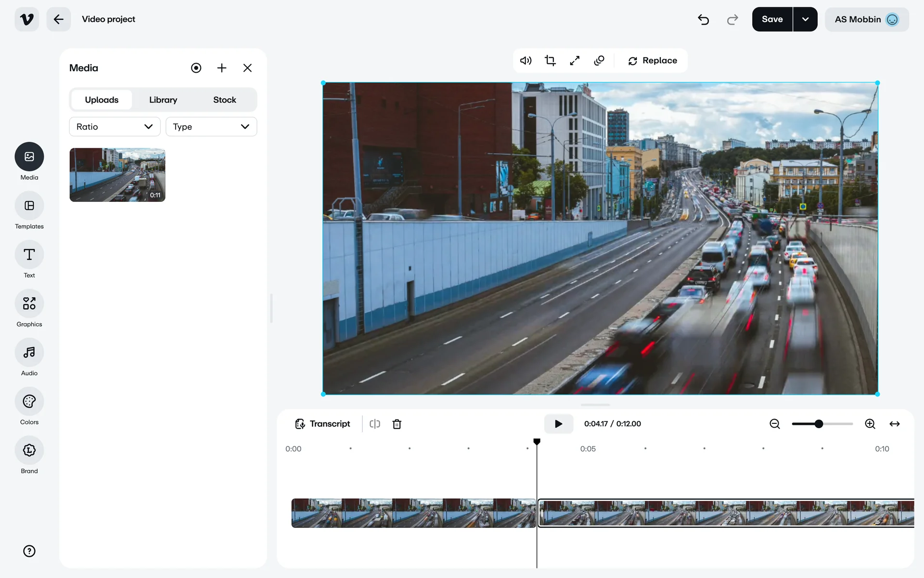Viewport: 924px width, 578px height.
Task: Open the Colors palette section
Action: click(x=29, y=401)
